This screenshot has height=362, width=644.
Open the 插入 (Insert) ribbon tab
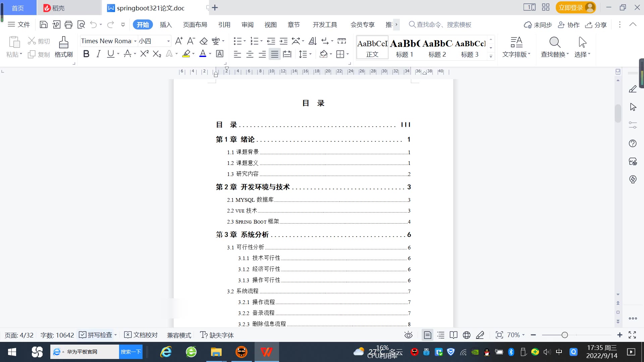(166, 25)
